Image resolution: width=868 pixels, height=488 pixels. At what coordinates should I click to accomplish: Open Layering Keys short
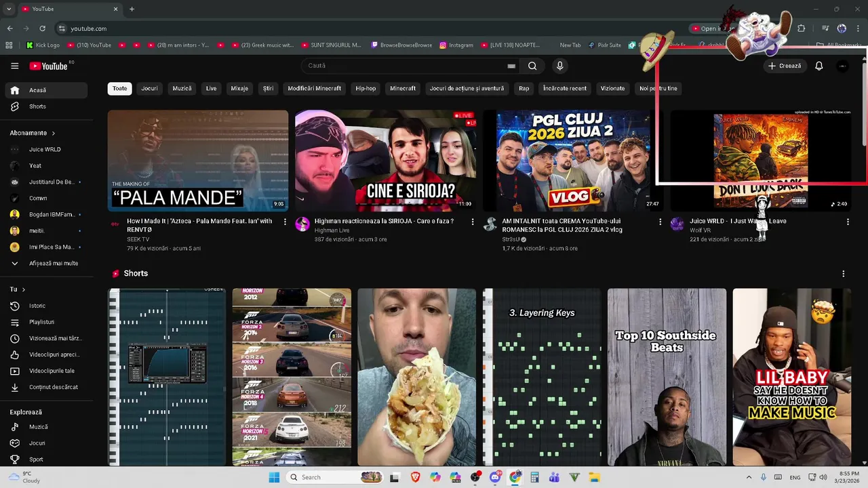542,377
